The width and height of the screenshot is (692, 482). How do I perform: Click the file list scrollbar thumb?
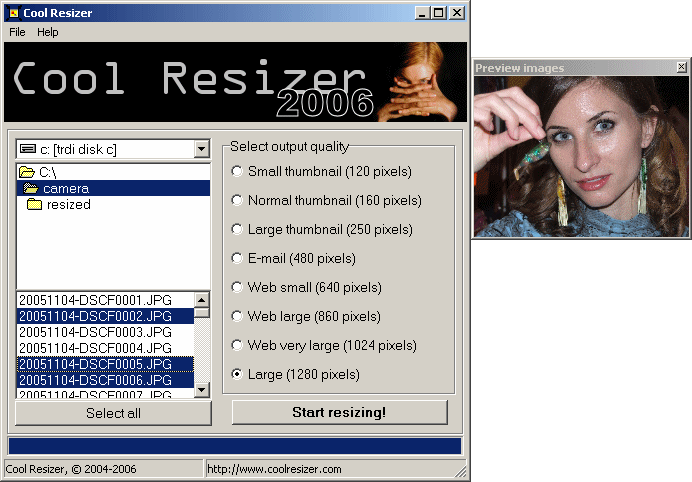pyautogui.click(x=202, y=313)
